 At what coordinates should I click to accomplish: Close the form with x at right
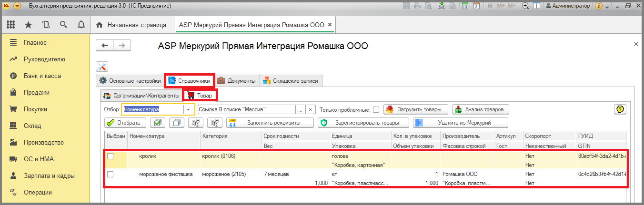tap(636, 43)
